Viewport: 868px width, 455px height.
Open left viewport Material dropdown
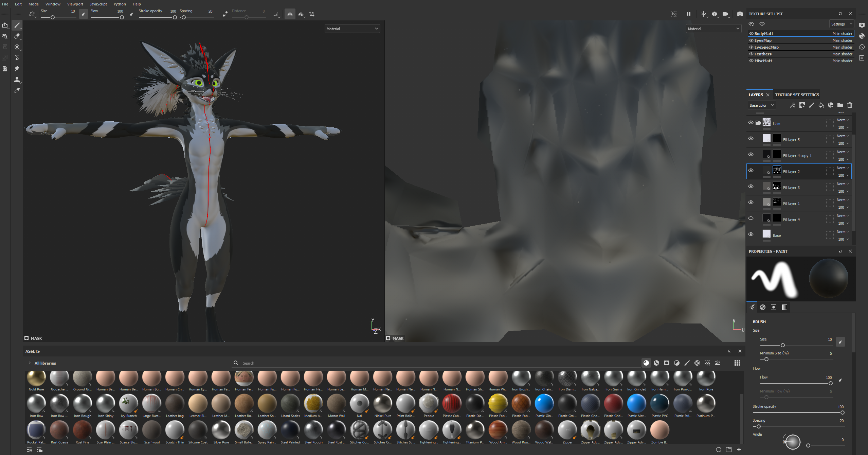352,29
